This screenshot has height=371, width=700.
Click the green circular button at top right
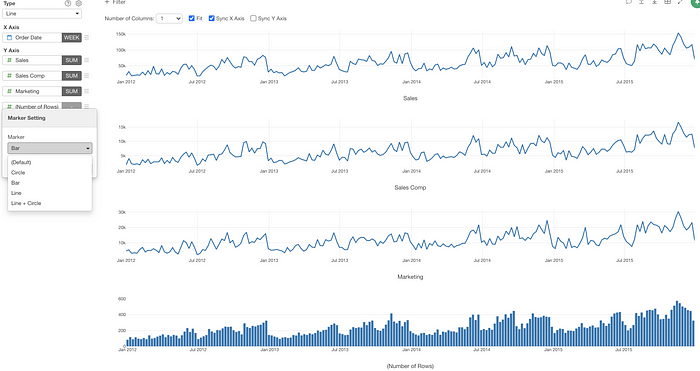coord(695,3)
